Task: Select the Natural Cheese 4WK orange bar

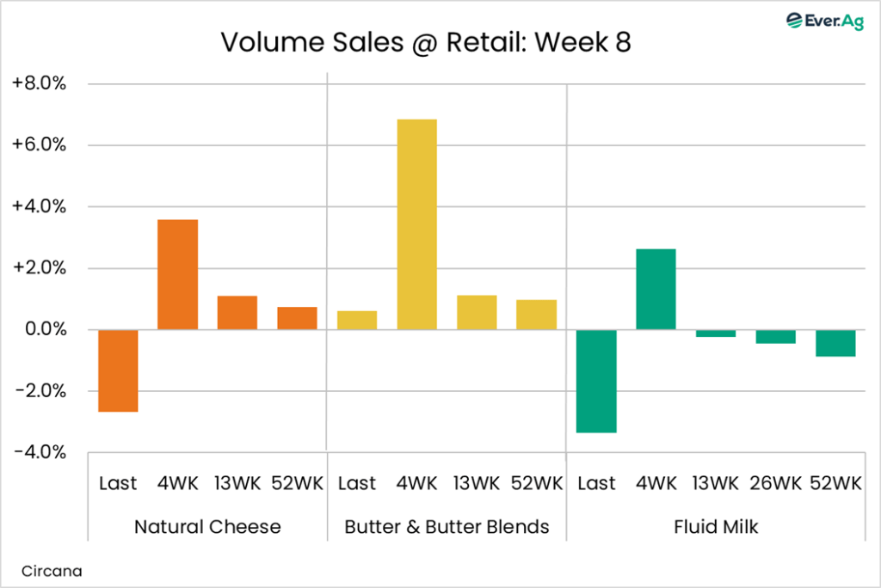Action: 178,274
